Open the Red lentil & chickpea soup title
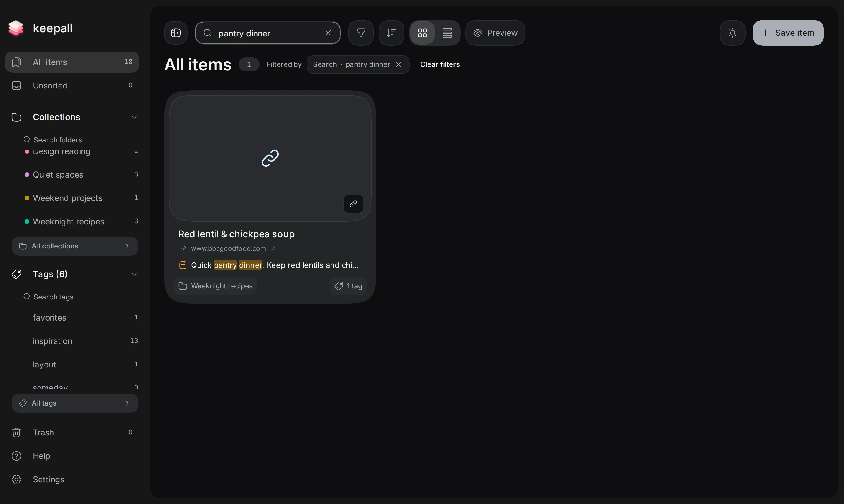 236,234
